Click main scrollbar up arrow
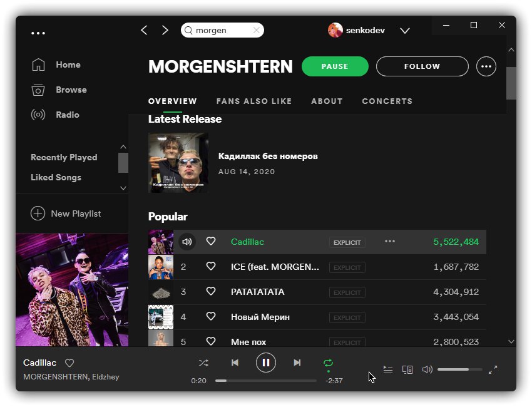The image size is (532, 407). click(x=511, y=50)
